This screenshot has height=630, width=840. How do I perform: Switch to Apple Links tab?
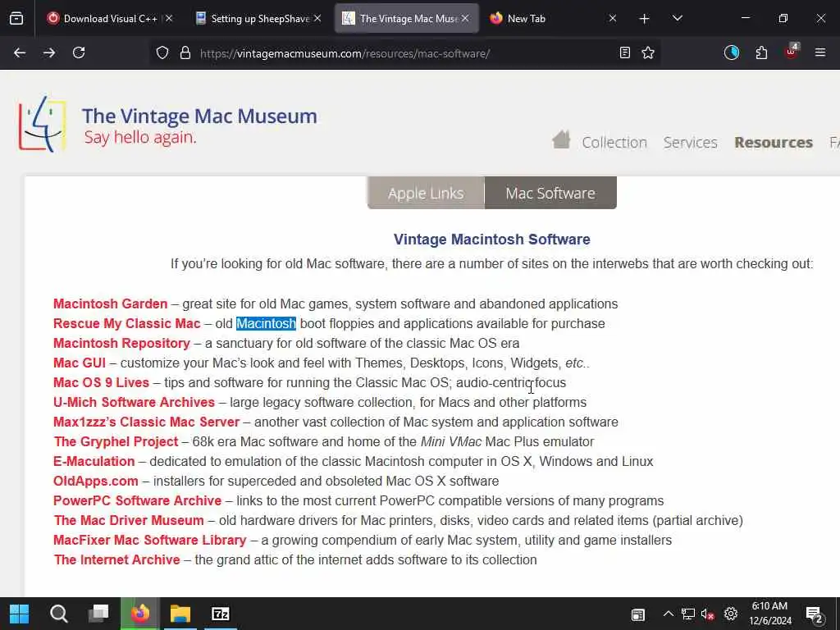pyautogui.click(x=426, y=193)
